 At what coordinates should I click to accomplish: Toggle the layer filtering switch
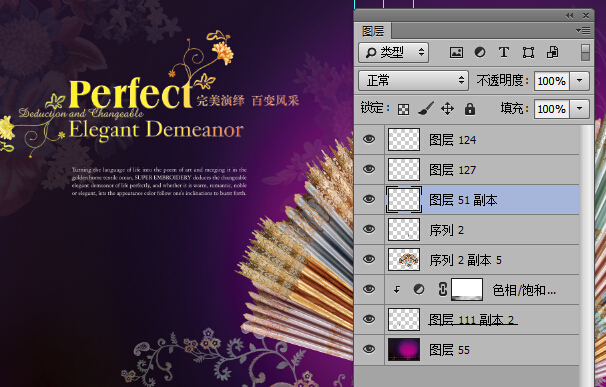585,53
